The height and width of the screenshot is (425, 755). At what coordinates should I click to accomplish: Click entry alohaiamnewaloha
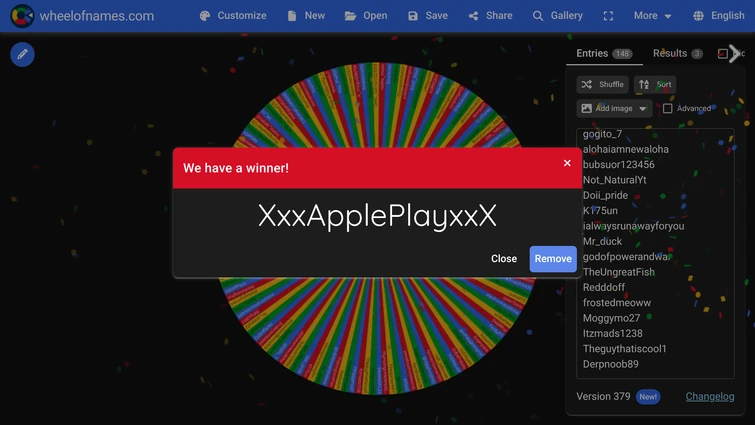coord(625,149)
